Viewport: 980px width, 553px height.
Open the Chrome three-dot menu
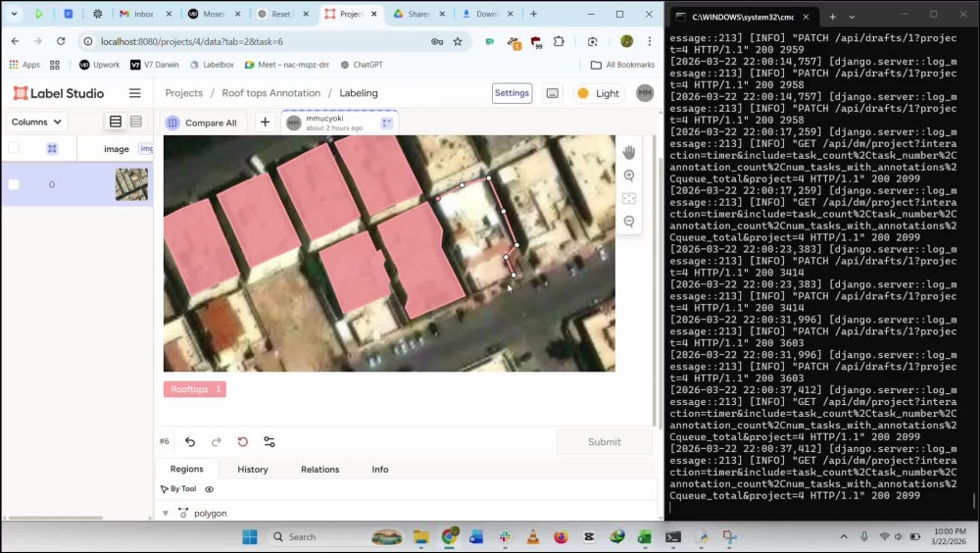click(650, 41)
